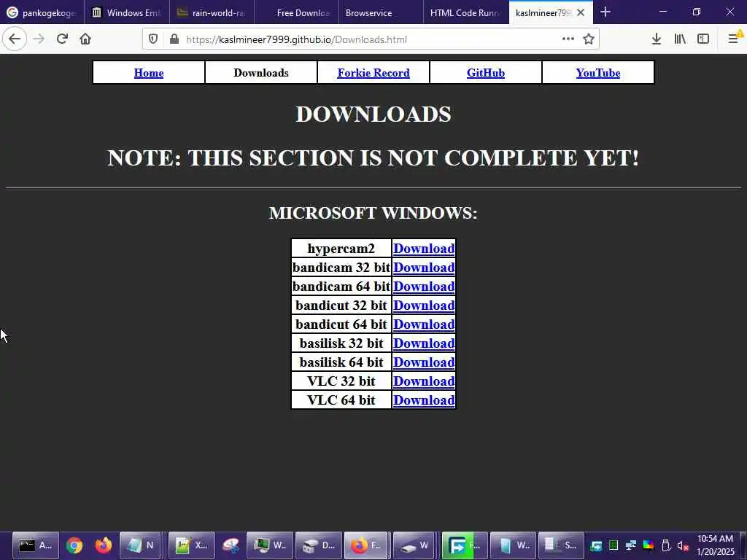The width and height of the screenshot is (747, 560).
Task: Reload the current page
Action: click(x=62, y=39)
